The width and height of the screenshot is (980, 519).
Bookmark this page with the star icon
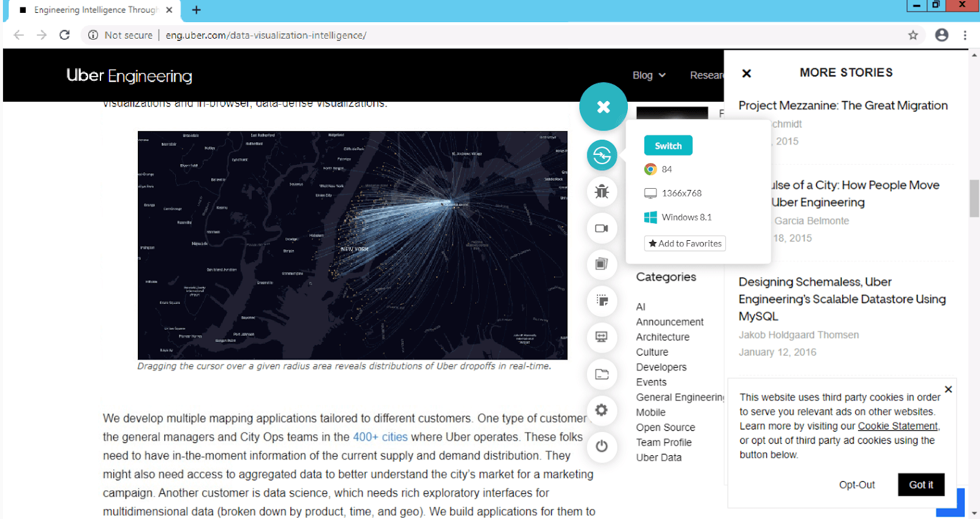tap(913, 35)
